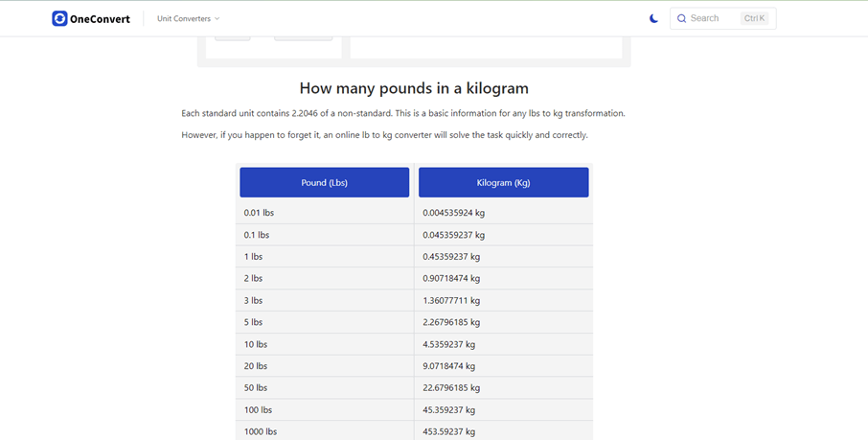Select the '100 lbs' cell
Viewport: 868px width, 440px height.
point(325,409)
